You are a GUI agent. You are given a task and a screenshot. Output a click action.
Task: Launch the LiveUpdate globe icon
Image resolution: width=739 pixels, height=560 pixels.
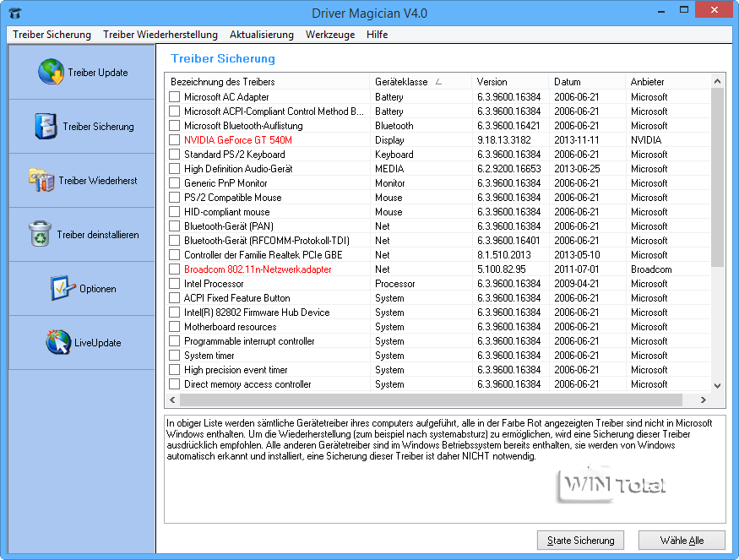58,343
